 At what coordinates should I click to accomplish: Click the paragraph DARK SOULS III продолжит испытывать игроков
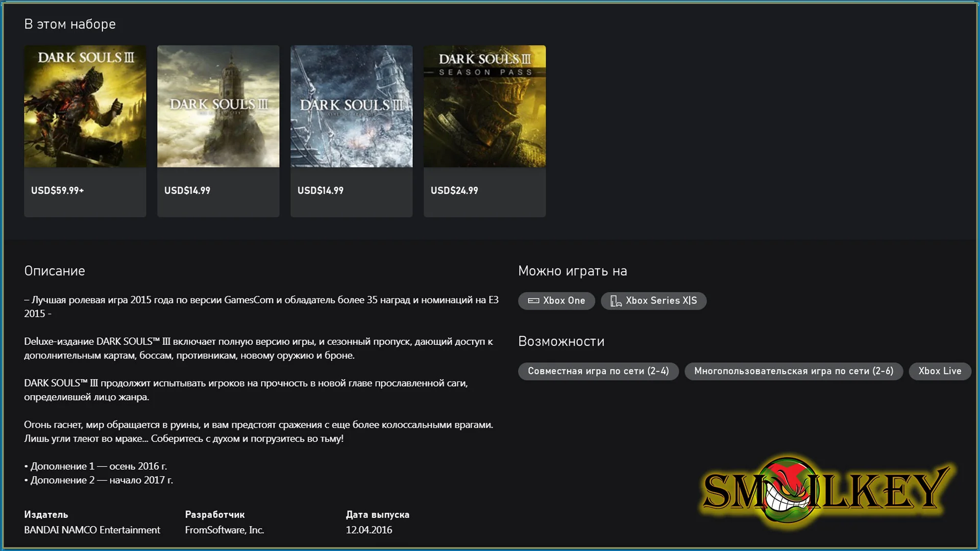(x=246, y=390)
